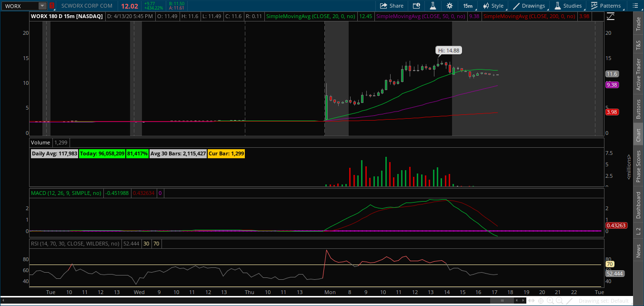The height and width of the screenshot is (306, 644).
Task: Click the SCWORX CORP COM company name
Action: [x=87, y=6]
